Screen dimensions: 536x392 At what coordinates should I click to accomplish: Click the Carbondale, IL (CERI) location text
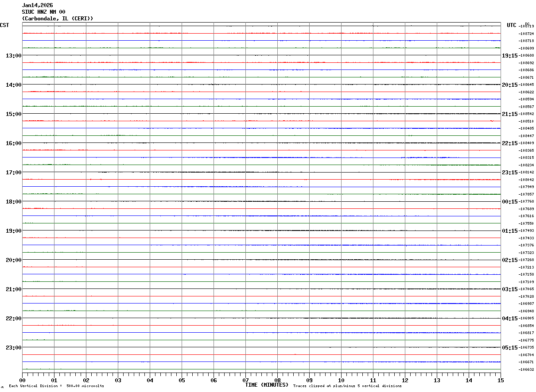pos(58,19)
